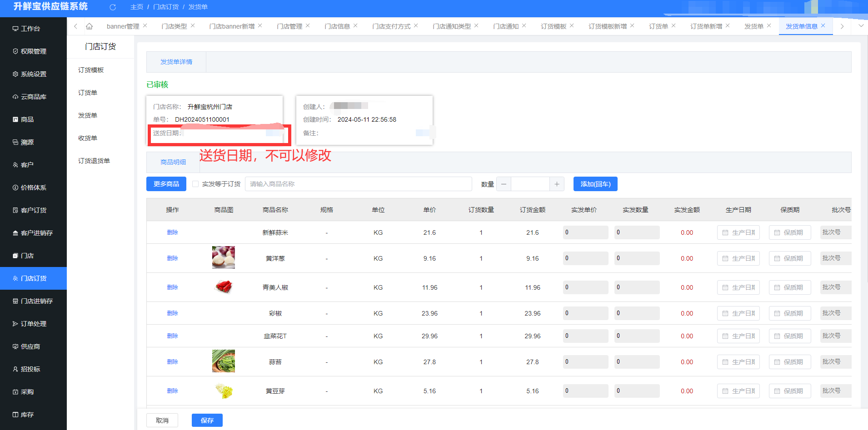Click the tab bar's left arrow
868x430 pixels.
tap(75, 26)
